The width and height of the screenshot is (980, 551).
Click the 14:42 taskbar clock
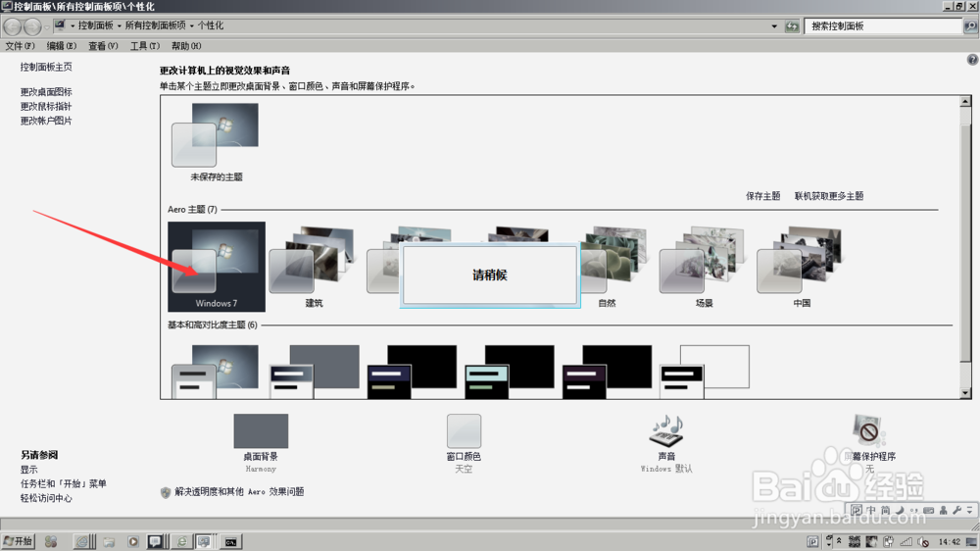(949, 541)
